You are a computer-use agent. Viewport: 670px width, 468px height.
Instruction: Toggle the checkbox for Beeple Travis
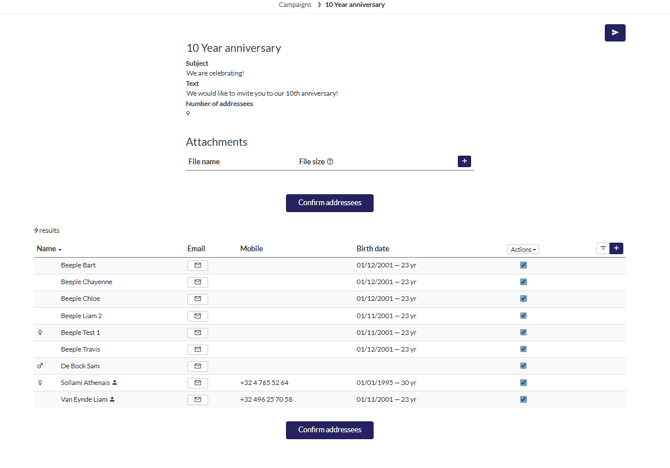(523, 349)
